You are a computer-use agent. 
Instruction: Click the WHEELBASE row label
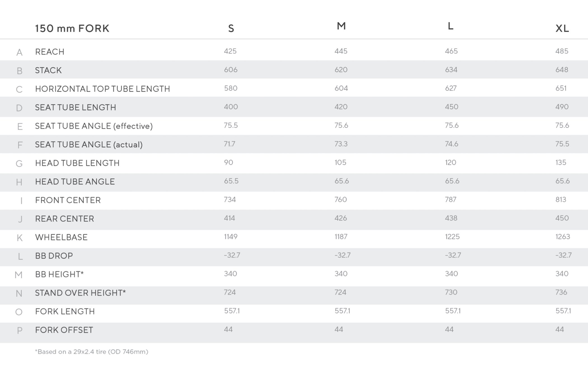pyautogui.click(x=61, y=237)
